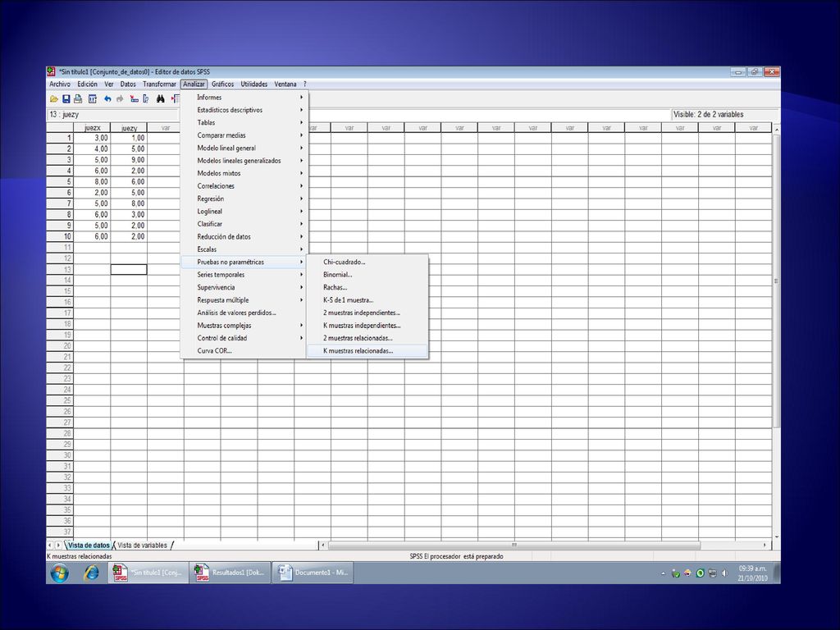840x630 pixels.
Task: Expand the Informes submenu arrow
Action: pos(301,98)
